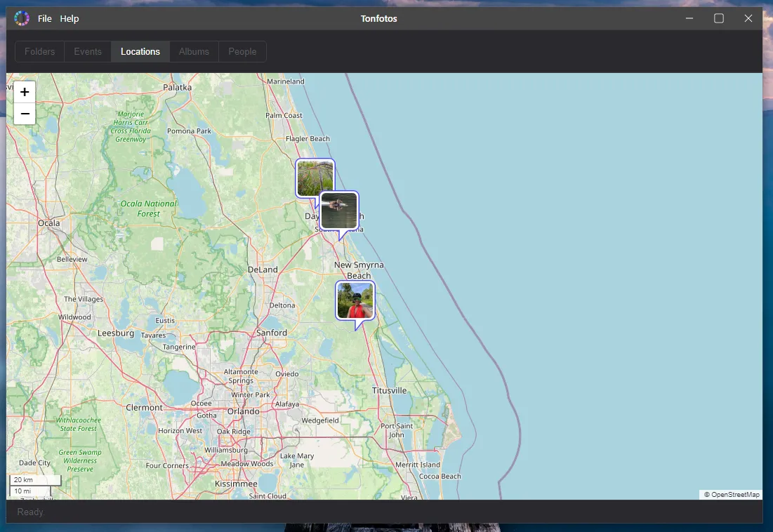
Task: Switch to the Albums tab
Action: (194, 51)
